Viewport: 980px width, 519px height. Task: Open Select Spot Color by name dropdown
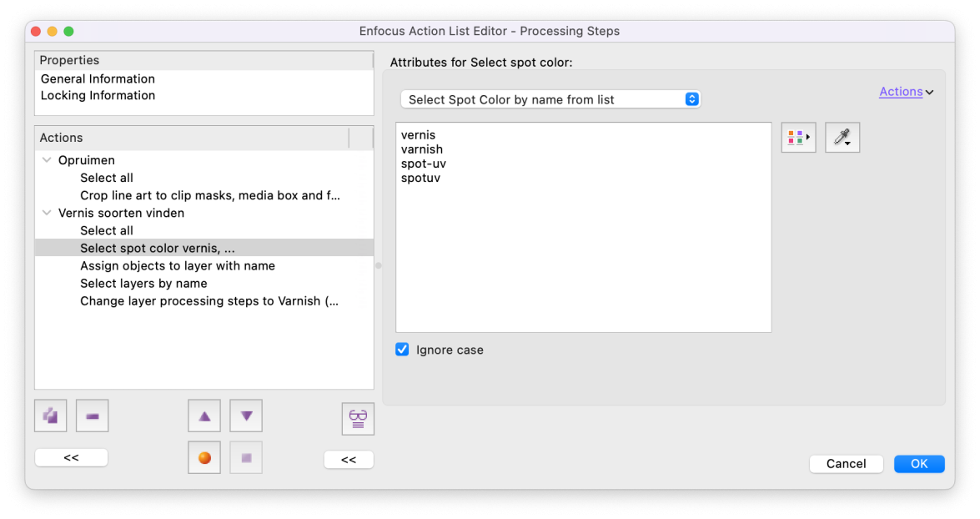[x=550, y=99]
